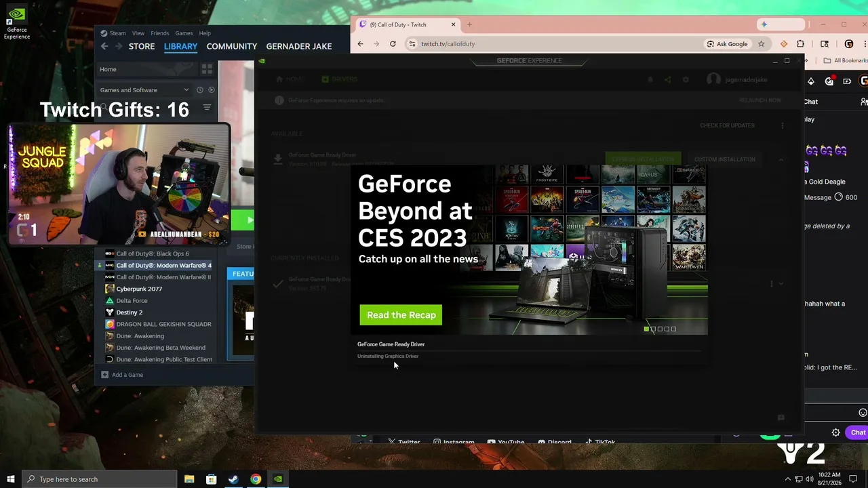The image size is (868, 488).
Task: Reload the Twitch page in Chrome
Action: click(x=393, y=44)
